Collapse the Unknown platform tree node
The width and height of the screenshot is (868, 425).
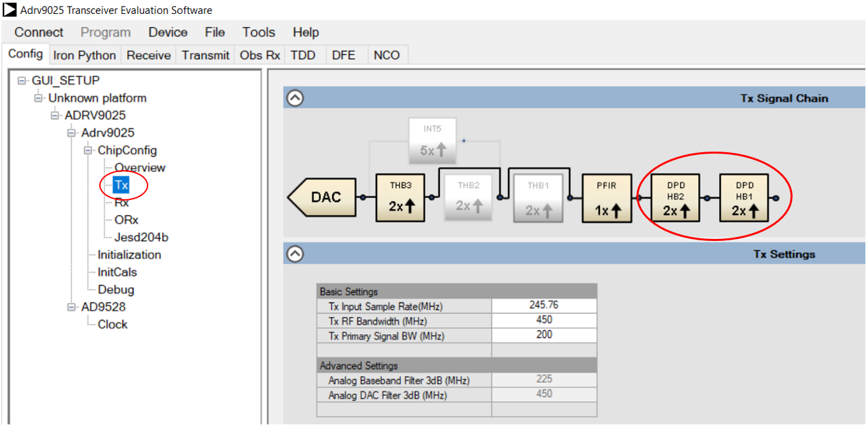(x=39, y=98)
